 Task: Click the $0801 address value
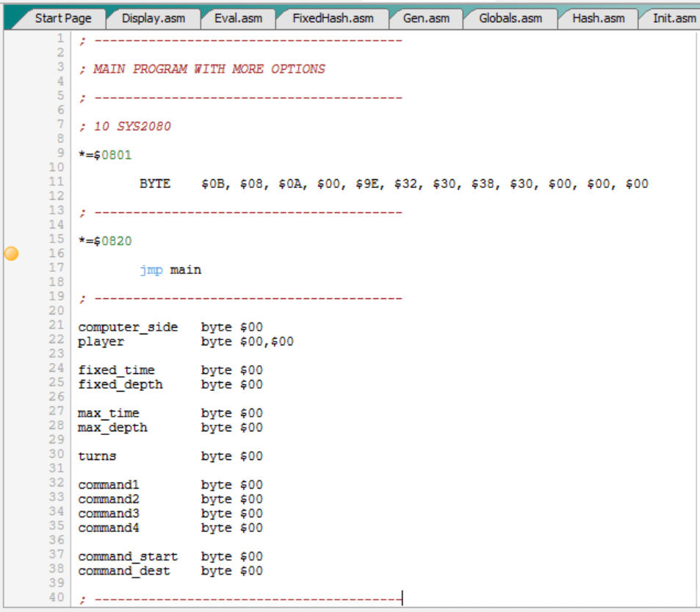pos(112,155)
